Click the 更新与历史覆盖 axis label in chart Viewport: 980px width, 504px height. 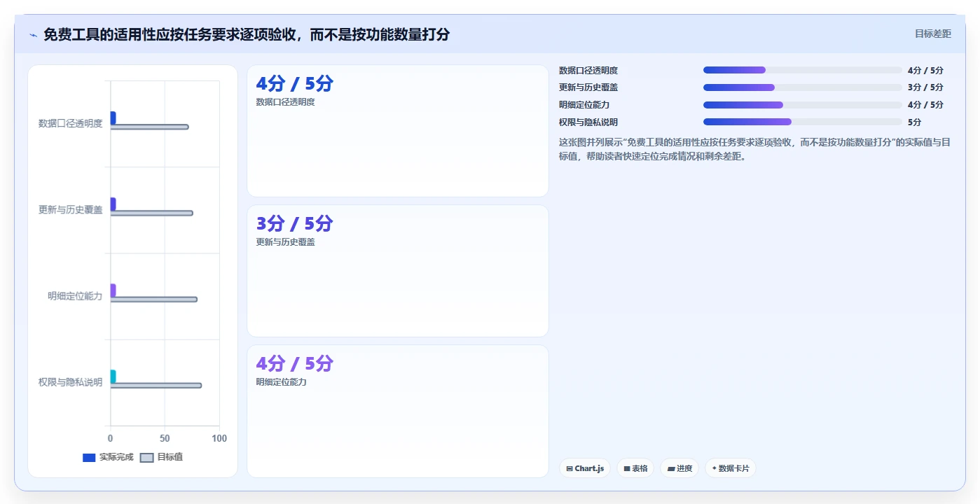70,210
